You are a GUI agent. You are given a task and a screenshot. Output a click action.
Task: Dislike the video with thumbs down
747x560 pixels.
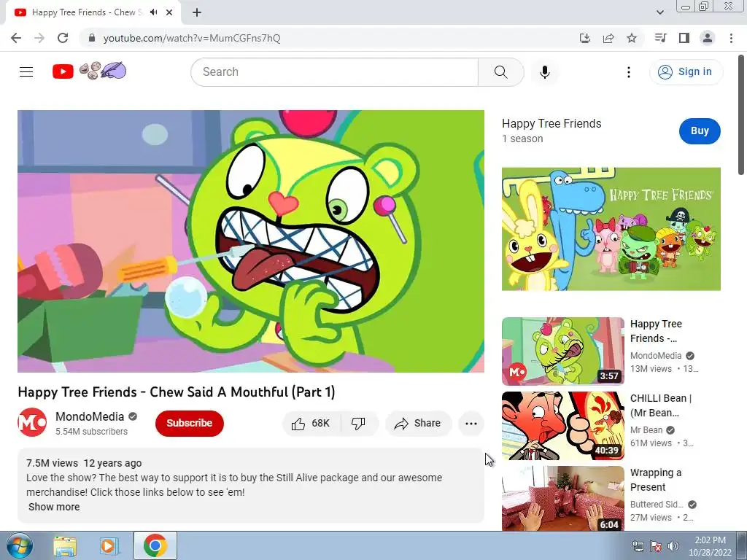coord(358,424)
